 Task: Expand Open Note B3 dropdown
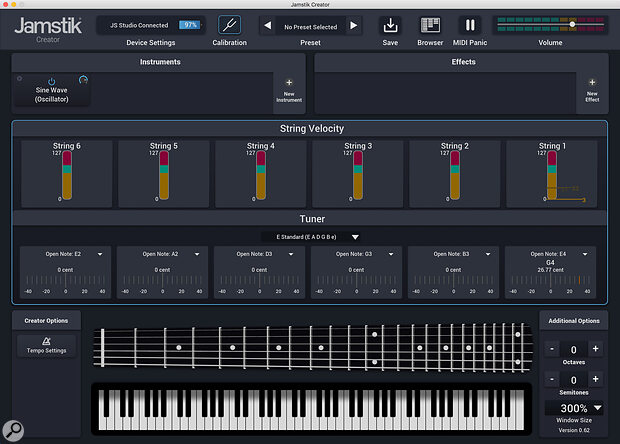click(488, 254)
